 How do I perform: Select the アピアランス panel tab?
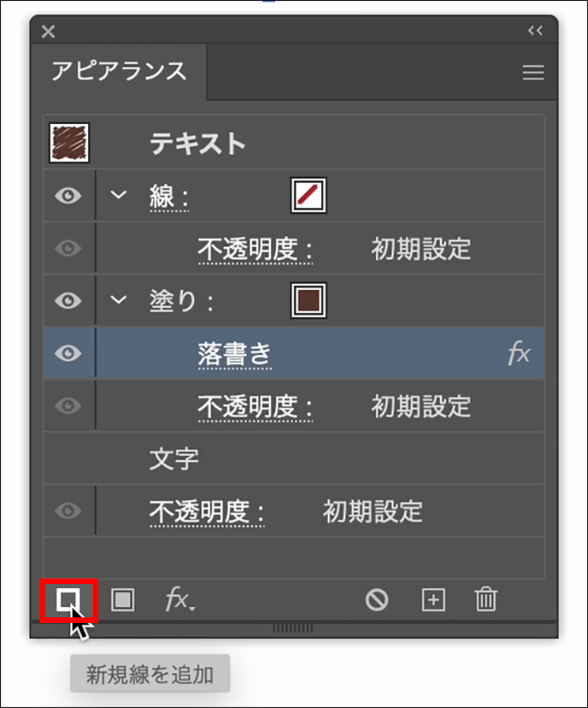[x=119, y=72]
